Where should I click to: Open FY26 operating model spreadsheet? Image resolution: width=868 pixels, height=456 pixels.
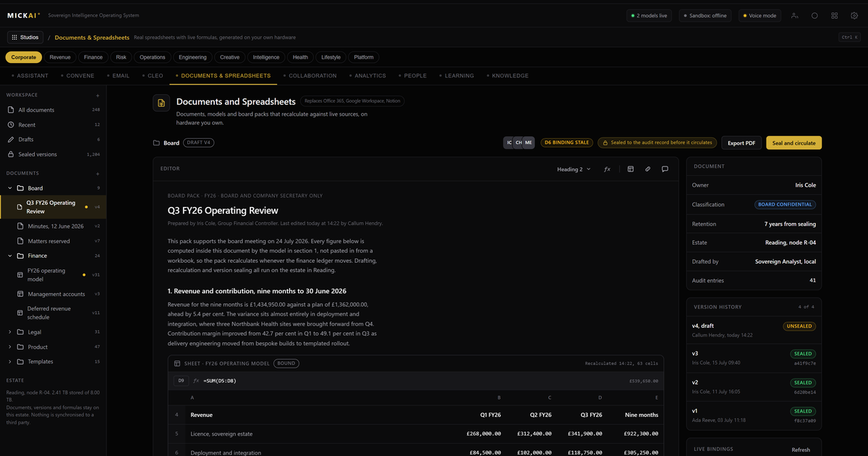(53, 274)
